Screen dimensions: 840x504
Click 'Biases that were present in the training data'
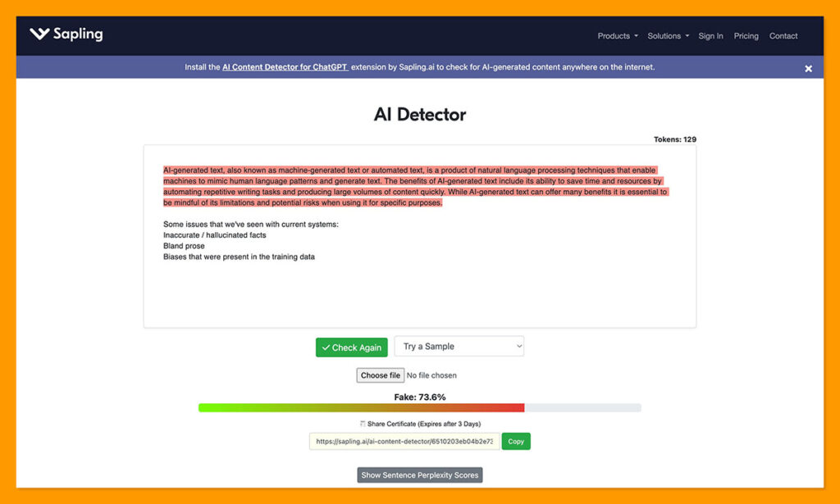[239, 257]
